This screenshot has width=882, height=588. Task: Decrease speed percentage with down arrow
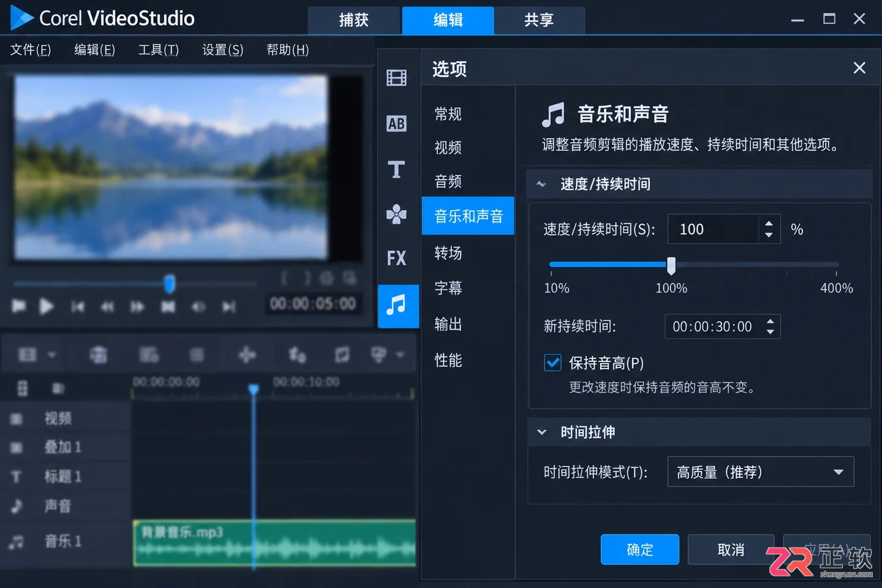[769, 235]
